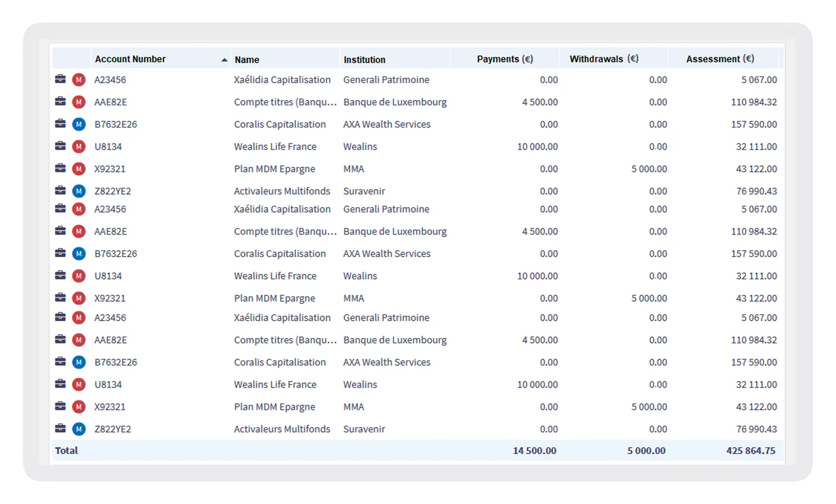The height and width of the screenshot is (504, 836).
Task: Click the red M badge on the middle A23456 row
Action: (79, 209)
